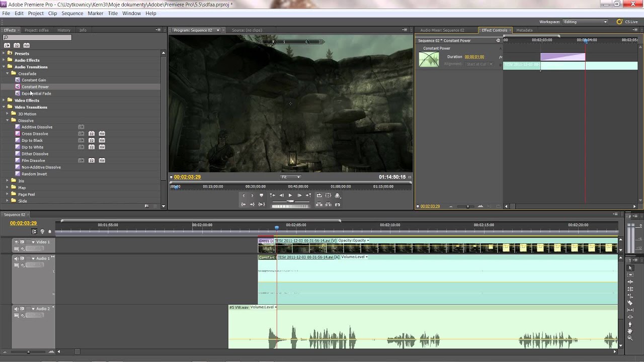Add unnumbered marker in Program monitor

(261, 195)
